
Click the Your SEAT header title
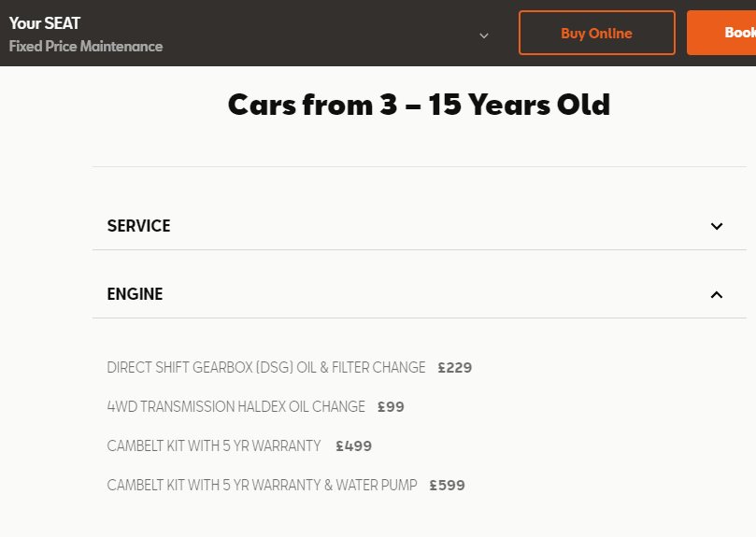pyautogui.click(x=45, y=23)
